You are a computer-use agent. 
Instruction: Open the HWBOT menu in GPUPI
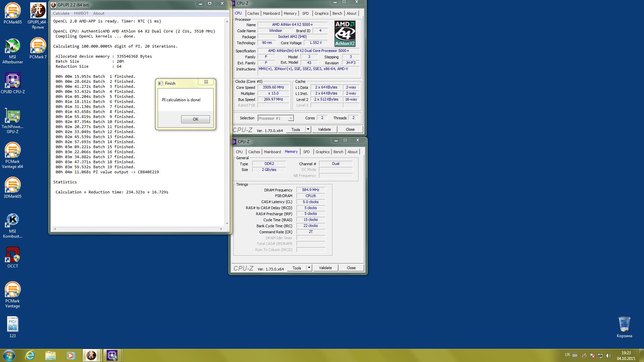click(81, 13)
